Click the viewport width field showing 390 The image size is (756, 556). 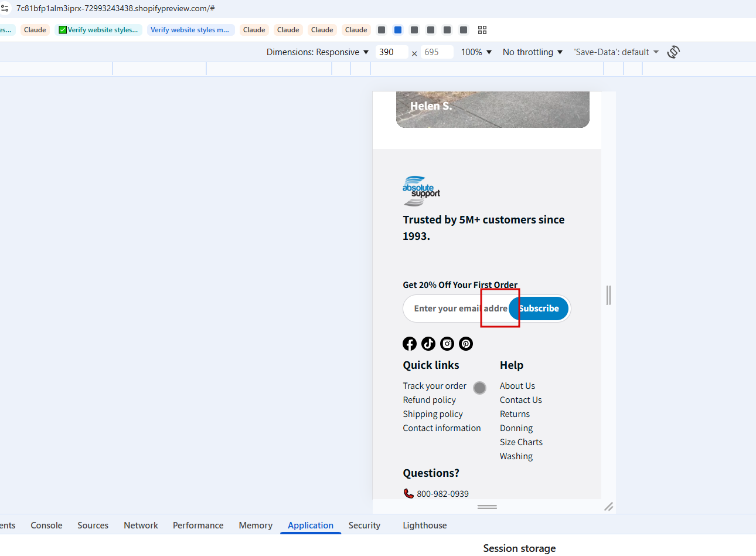point(391,52)
